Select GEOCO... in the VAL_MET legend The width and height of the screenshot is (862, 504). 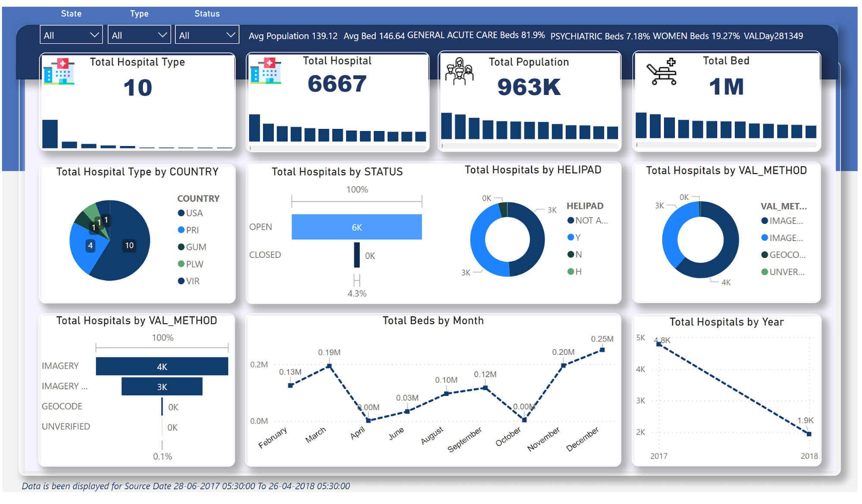coord(784,255)
